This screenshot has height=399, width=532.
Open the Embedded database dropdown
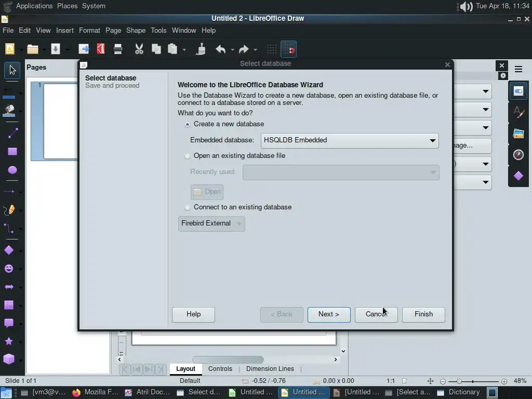click(350, 140)
